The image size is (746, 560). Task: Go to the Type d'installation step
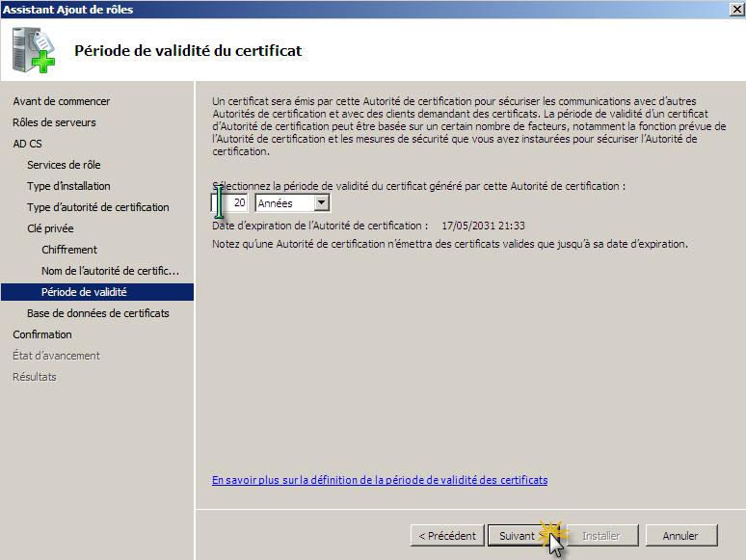68,186
